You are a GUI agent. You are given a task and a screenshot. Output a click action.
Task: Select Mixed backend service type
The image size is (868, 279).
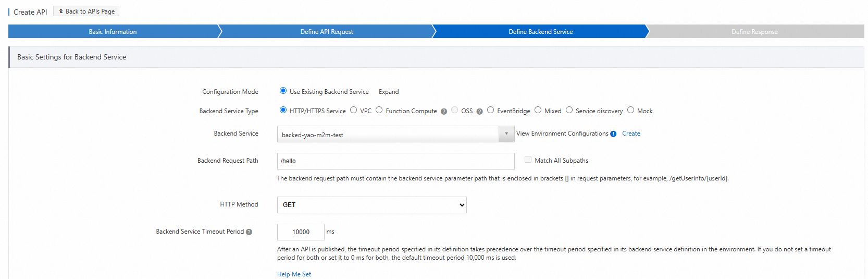538,110
